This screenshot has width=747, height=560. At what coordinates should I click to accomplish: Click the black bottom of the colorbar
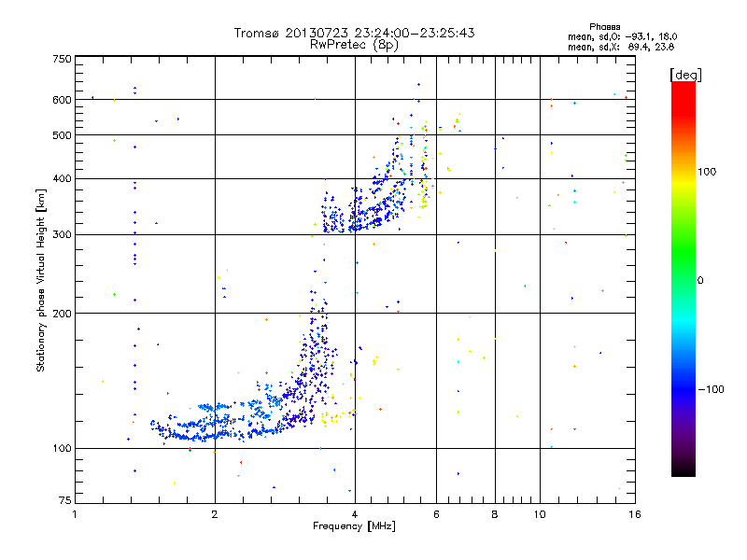pyautogui.click(x=684, y=469)
